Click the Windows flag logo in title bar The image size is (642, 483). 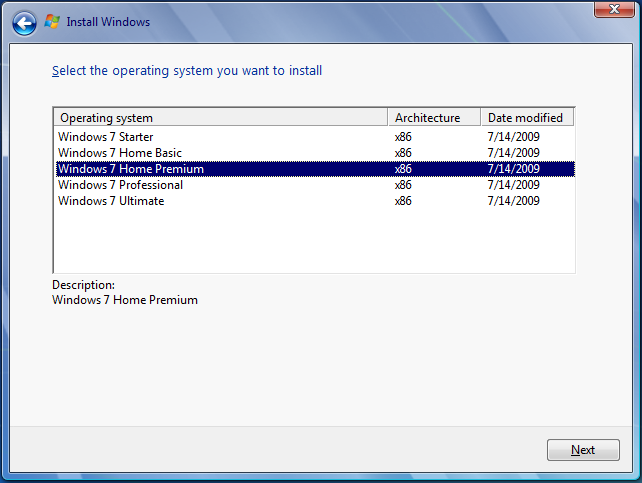click(x=52, y=21)
